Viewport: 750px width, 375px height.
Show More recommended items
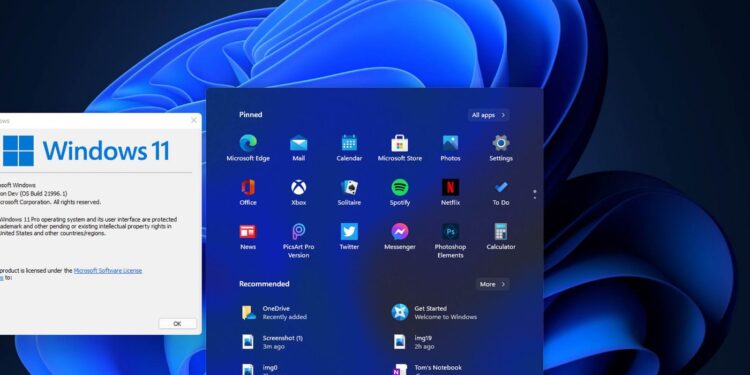492,284
